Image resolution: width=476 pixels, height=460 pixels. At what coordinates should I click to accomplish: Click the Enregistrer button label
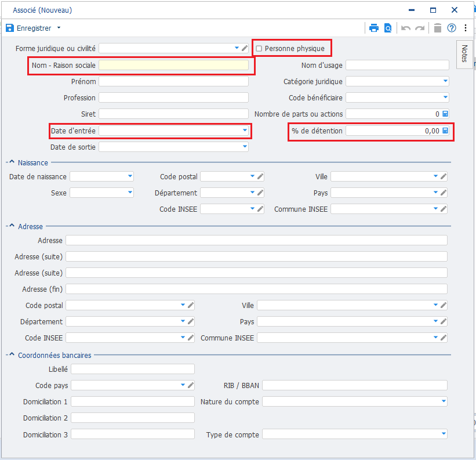click(34, 28)
